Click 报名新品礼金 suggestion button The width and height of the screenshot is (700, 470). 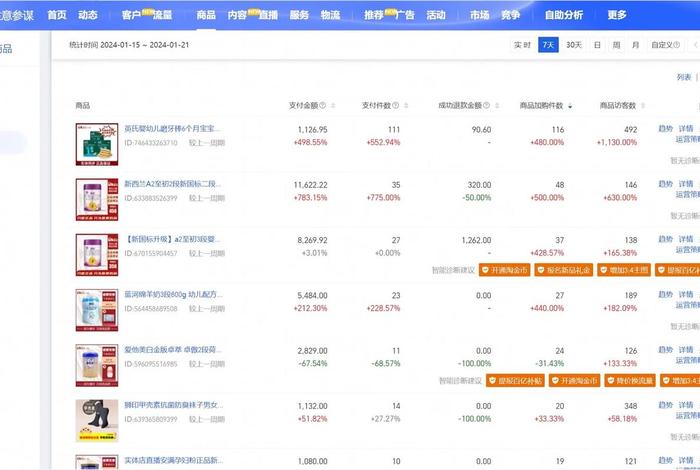(563, 270)
